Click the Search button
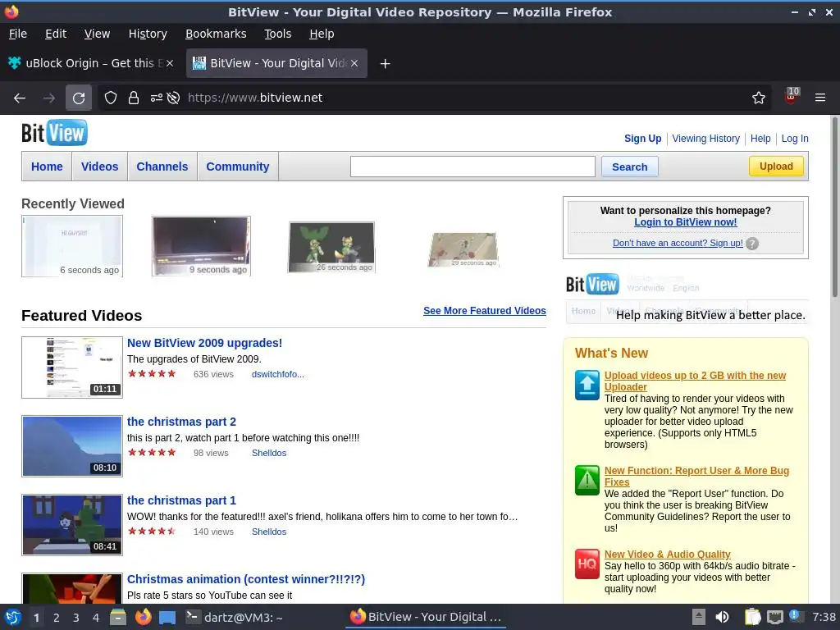 (x=629, y=167)
